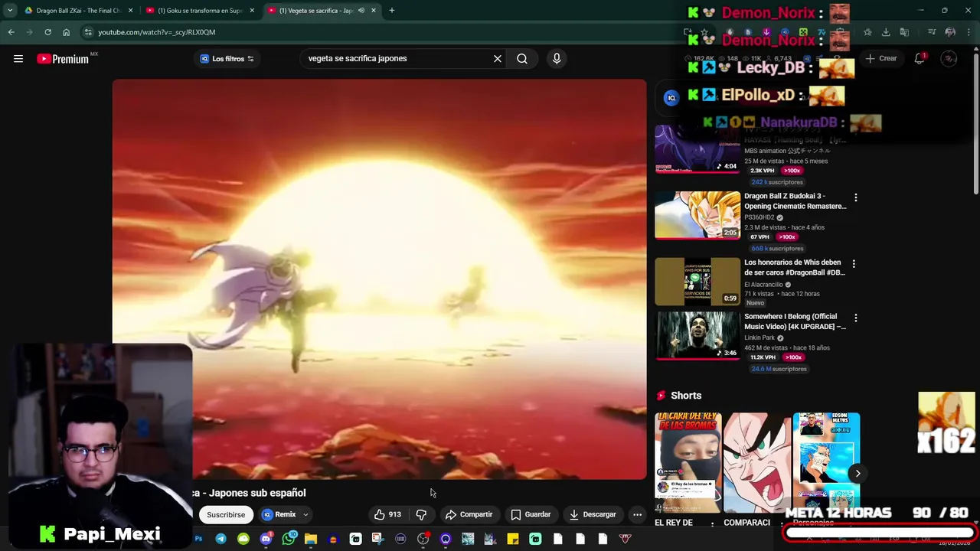Image resolution: width=980 pixels, height=551 pixels.
Task: Expand the Remix dropdown arrow
Action: point(305,514)
